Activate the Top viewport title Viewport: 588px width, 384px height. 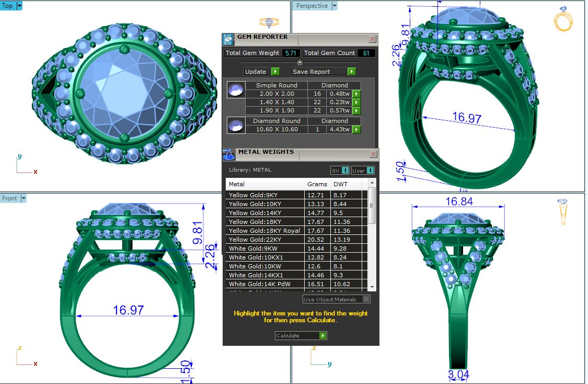tap(7, 6)
